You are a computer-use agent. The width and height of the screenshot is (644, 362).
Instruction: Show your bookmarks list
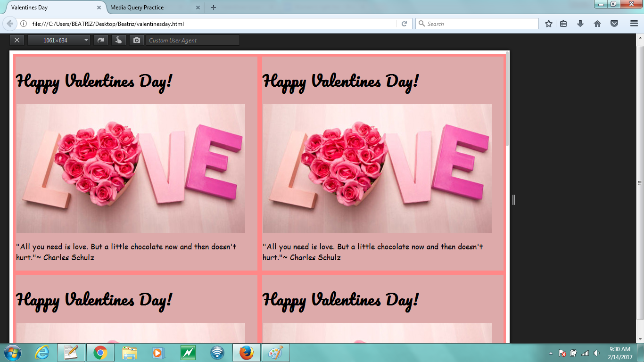563,24
